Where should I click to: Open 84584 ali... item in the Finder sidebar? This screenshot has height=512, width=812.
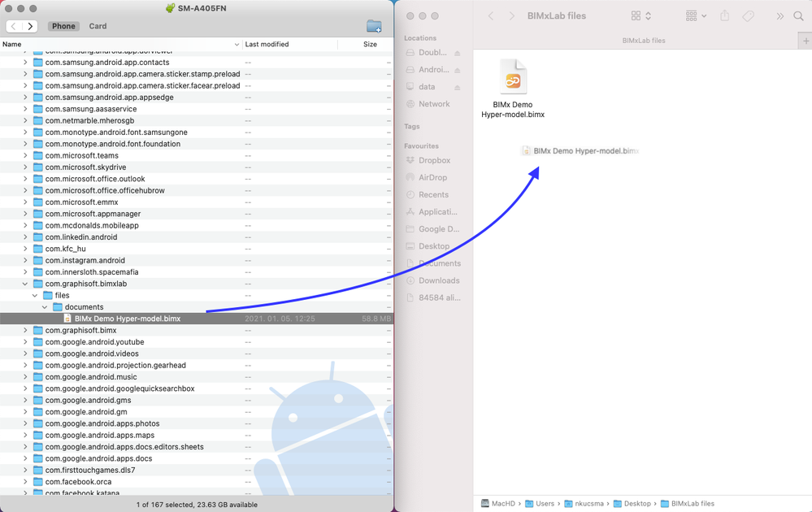(434, 297)
